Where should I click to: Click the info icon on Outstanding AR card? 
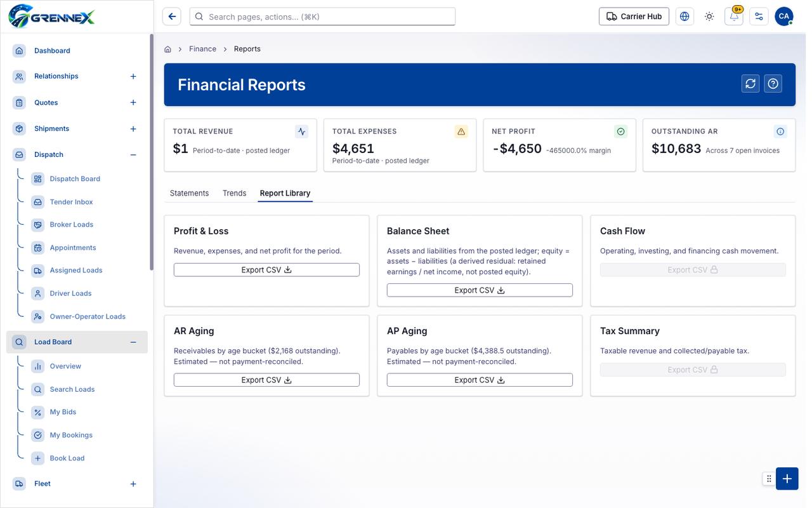coord(780,131)
